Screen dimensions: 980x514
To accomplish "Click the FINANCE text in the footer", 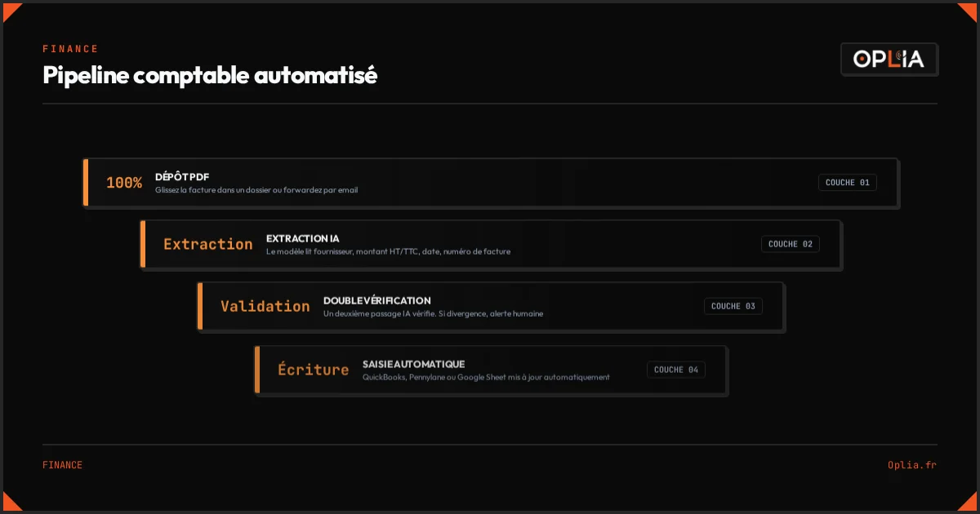I will pos(62,465).
